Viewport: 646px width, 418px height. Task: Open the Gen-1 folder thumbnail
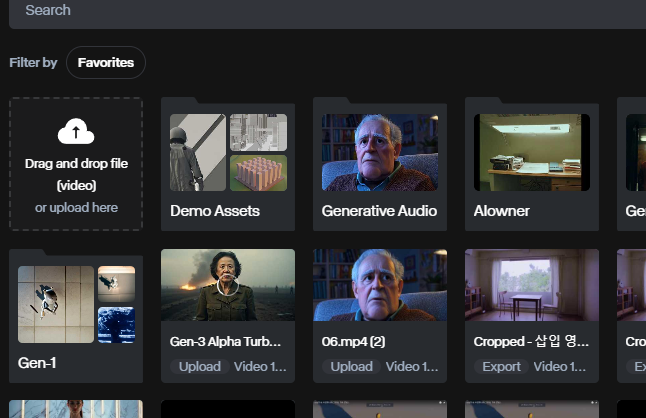[x=76, y=304]
